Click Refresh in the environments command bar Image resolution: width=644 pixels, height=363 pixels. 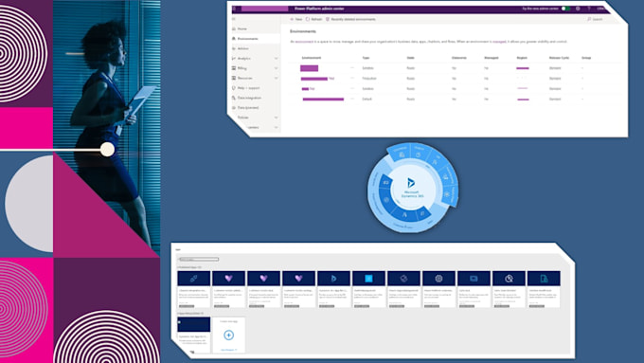(x=313, y=19)
